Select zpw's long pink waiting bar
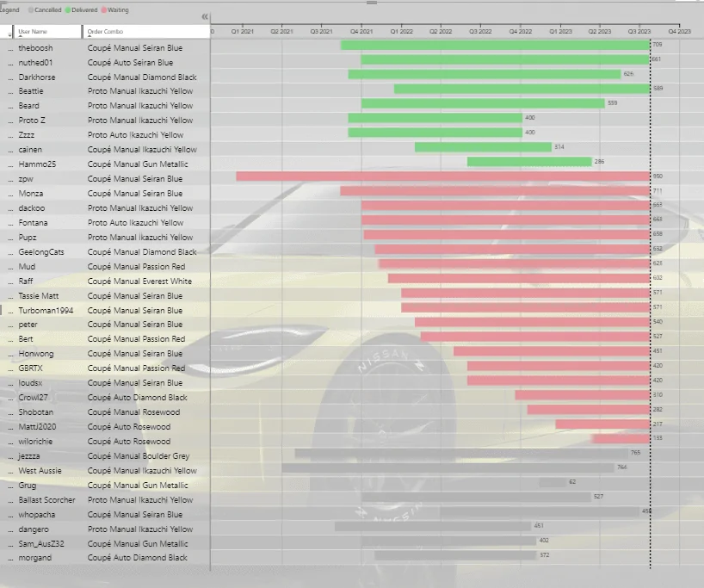 [443, 176]
